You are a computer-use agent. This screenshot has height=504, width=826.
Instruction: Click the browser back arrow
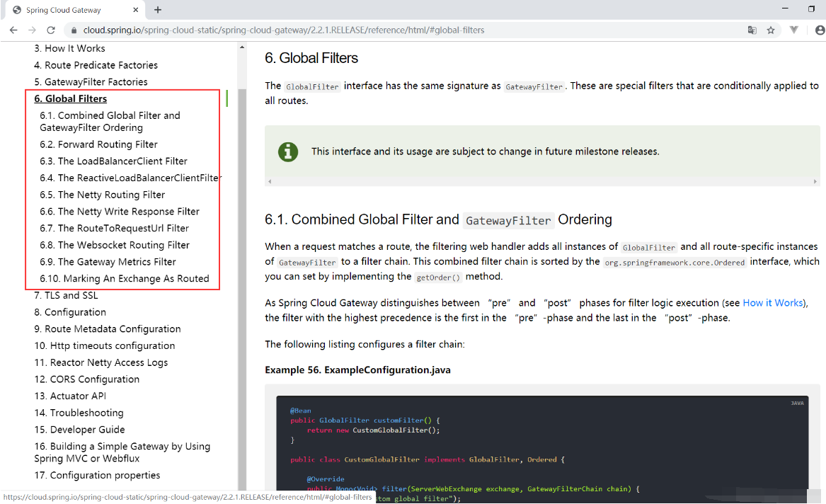(x=13, y=30)
